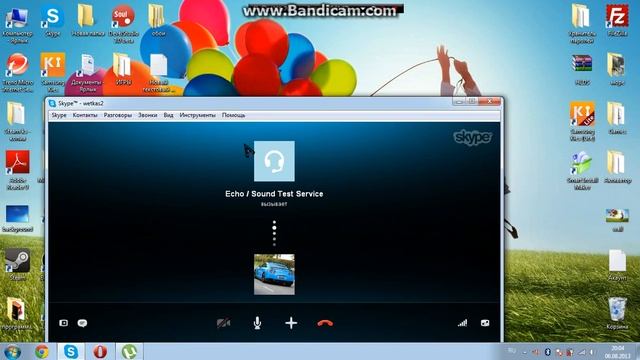Minimize the Skype window

pyautogui.click(x=459, y=101)
